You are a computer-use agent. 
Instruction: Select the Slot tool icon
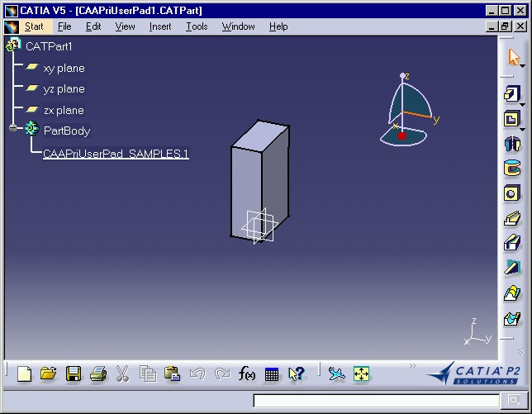click(x=512, y=243)
